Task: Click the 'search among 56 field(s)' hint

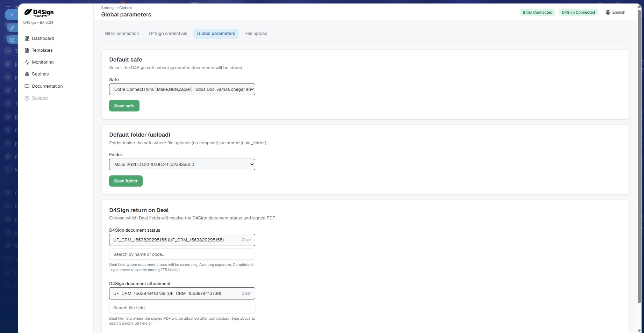Action: pos(130,324)
